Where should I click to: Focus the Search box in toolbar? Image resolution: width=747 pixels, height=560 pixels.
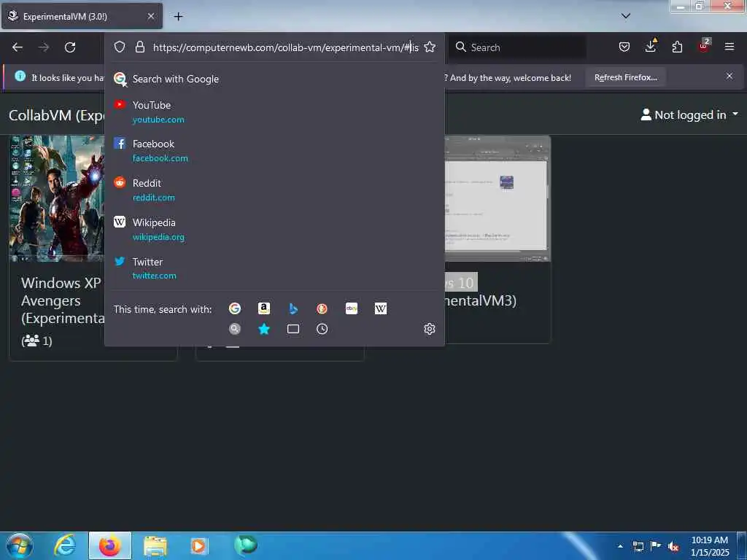coord(517,47)
